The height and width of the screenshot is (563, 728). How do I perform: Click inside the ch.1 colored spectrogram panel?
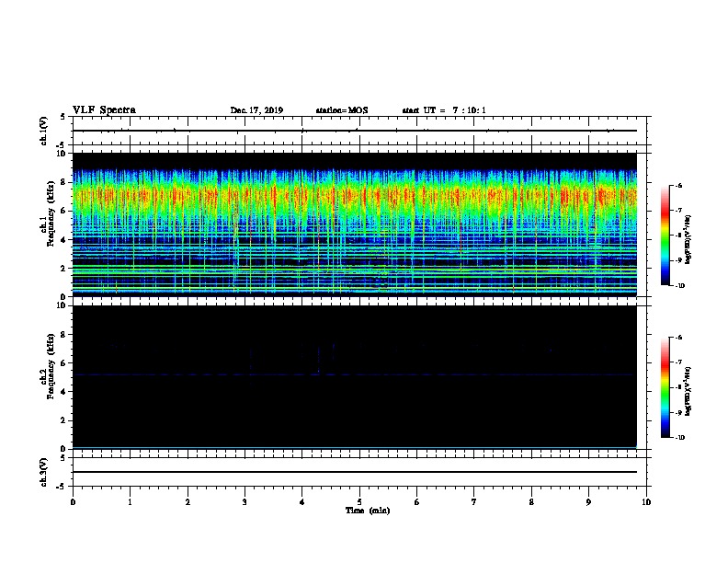[355, 224]
